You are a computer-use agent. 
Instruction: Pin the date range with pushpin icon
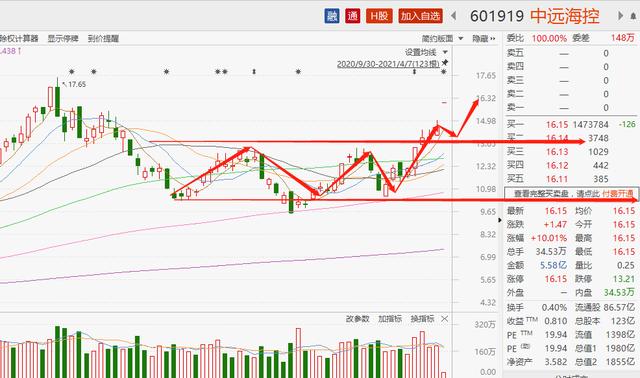click(445, 63)
